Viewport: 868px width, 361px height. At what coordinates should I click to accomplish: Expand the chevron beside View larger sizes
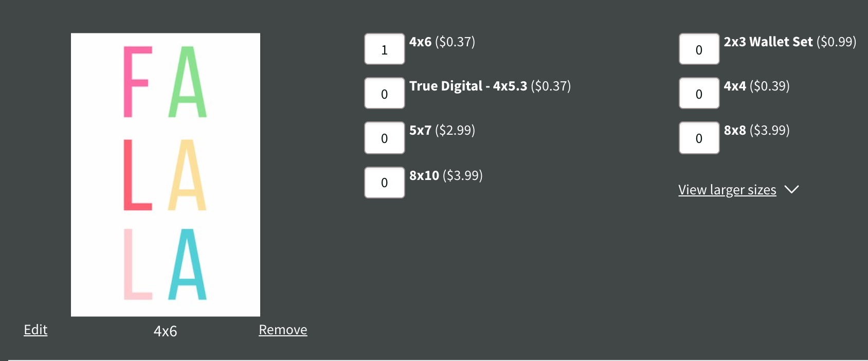tap(792, 190)
